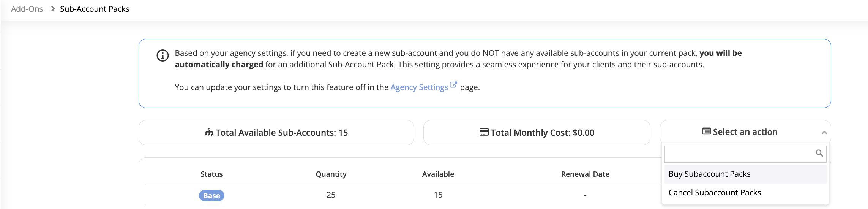Click the external link icon beside Agency Settings
Image resolution: width=868 pixels, height=209 pixels.
(453, 85)
